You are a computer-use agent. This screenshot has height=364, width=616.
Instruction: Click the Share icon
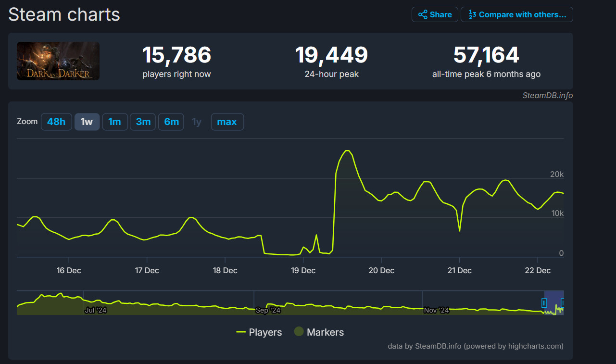(423, 14)
